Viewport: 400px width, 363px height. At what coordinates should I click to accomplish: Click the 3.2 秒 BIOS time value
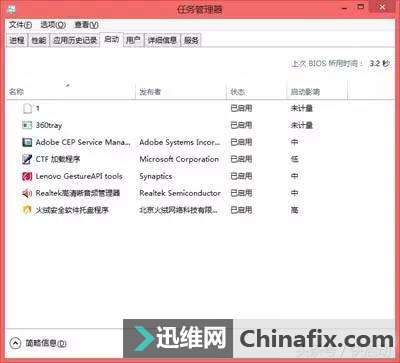379,63
